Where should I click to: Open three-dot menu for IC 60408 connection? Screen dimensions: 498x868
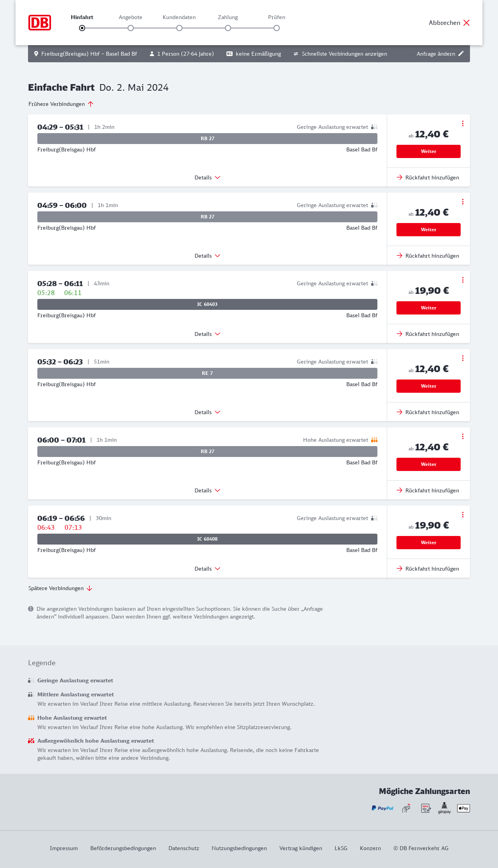(463, 515)
